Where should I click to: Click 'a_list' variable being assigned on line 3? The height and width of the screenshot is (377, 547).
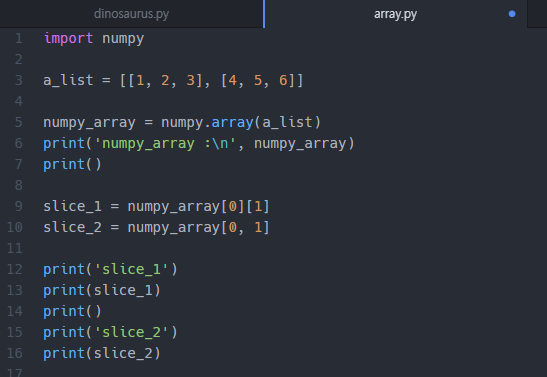pyautogui.click(x=68, y=81)
